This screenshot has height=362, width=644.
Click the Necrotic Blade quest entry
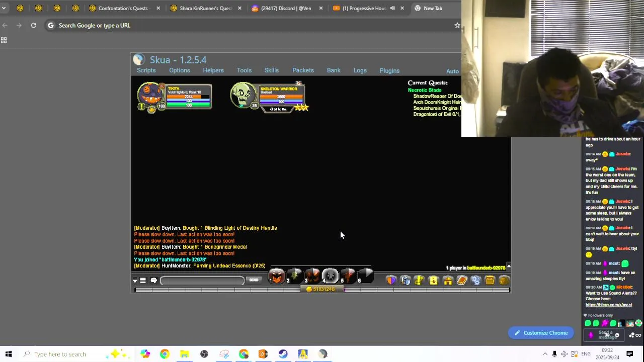point(425,90)
